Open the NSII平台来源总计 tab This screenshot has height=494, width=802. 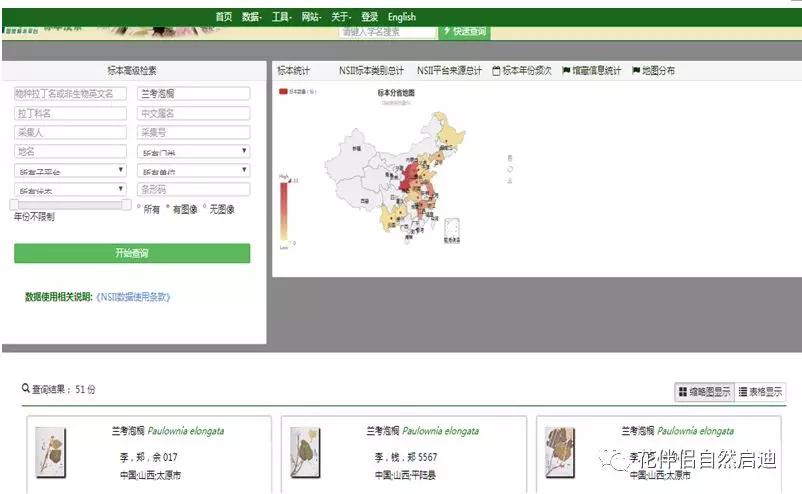tap(449, 71)
